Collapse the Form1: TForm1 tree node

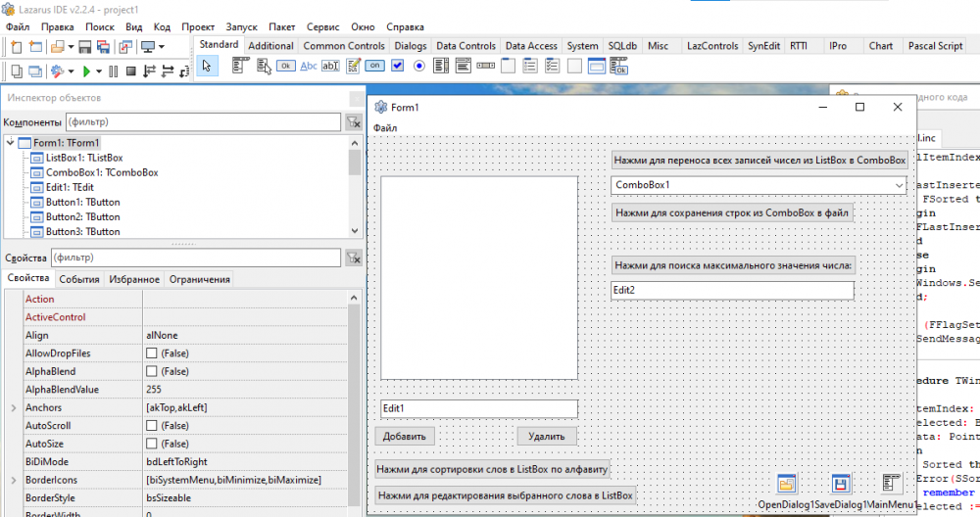(11, 143)
